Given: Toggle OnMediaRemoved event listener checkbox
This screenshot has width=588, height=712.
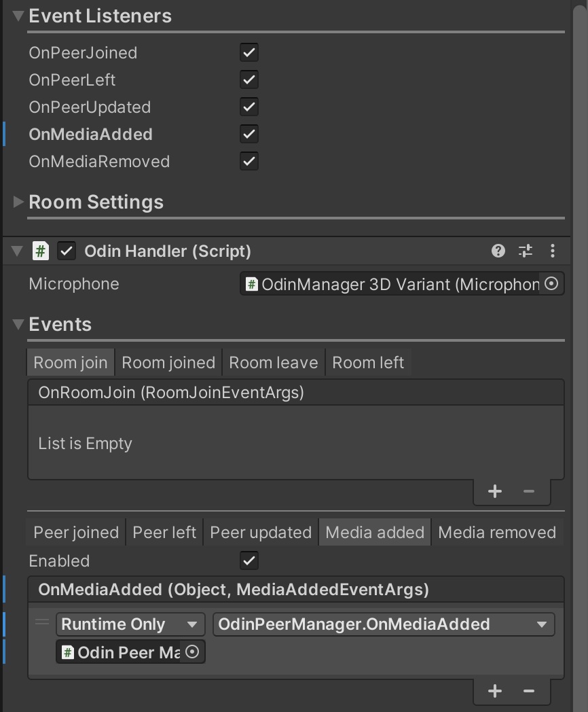Looking at the screenshot, I should point(249,161).
